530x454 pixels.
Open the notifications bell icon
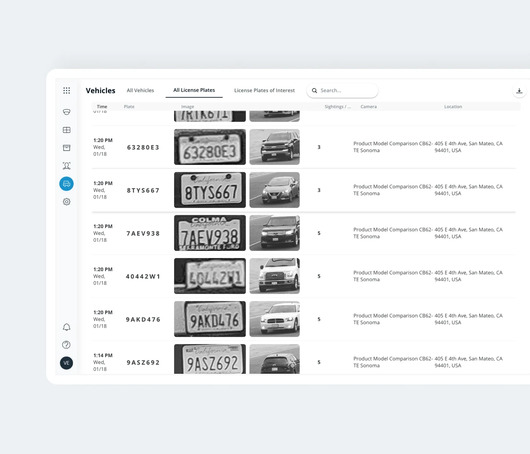click(67, 327)
